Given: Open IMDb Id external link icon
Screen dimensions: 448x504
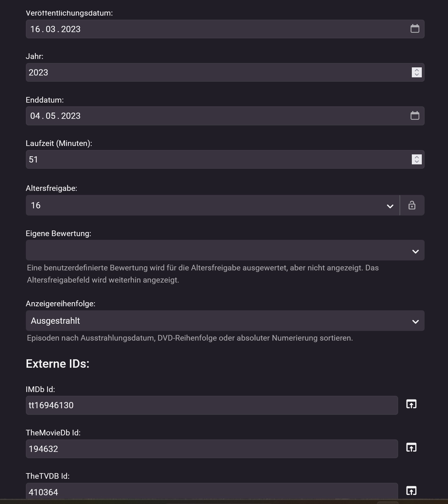Looking at the screenshot, I should pyautogui.click(x=411, y=404).
